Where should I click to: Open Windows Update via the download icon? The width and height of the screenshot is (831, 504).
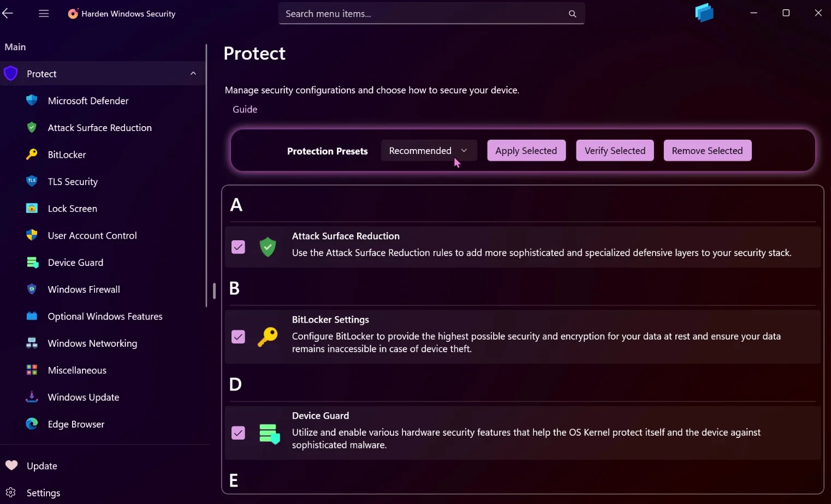pos(31,397)
